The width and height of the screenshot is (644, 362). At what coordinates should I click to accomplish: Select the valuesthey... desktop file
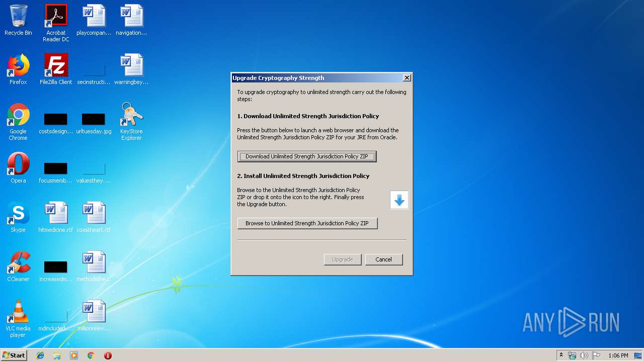point(94,171)
